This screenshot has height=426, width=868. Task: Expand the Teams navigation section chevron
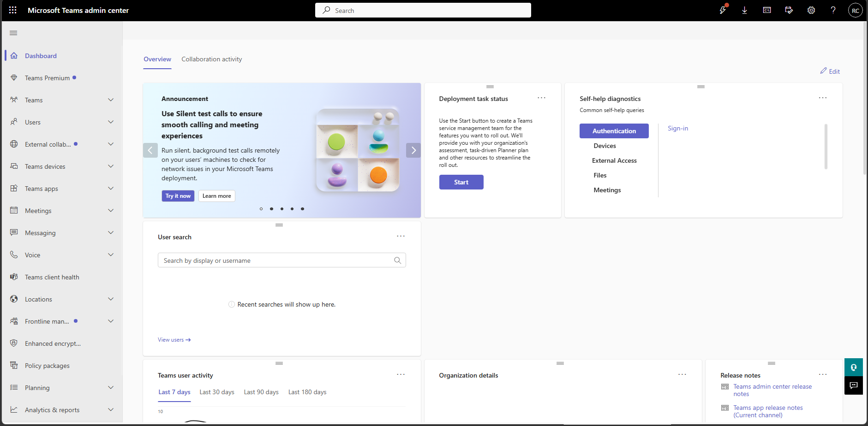click(111, 100)
